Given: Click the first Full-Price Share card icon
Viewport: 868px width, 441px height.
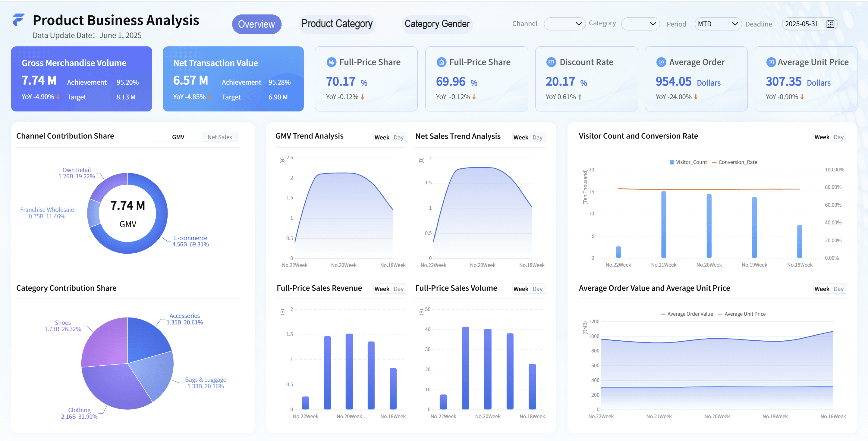Looking at the screenshot, I should (331, 62).
